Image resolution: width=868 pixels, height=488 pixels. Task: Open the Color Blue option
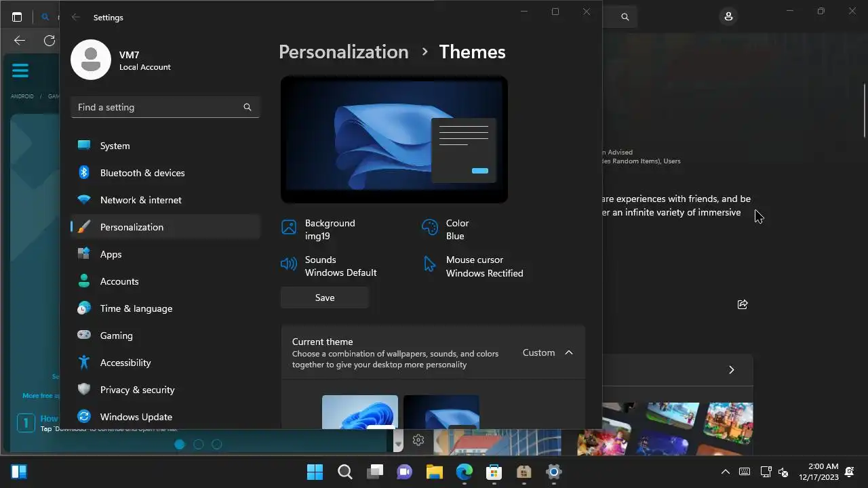click(446, 229)
